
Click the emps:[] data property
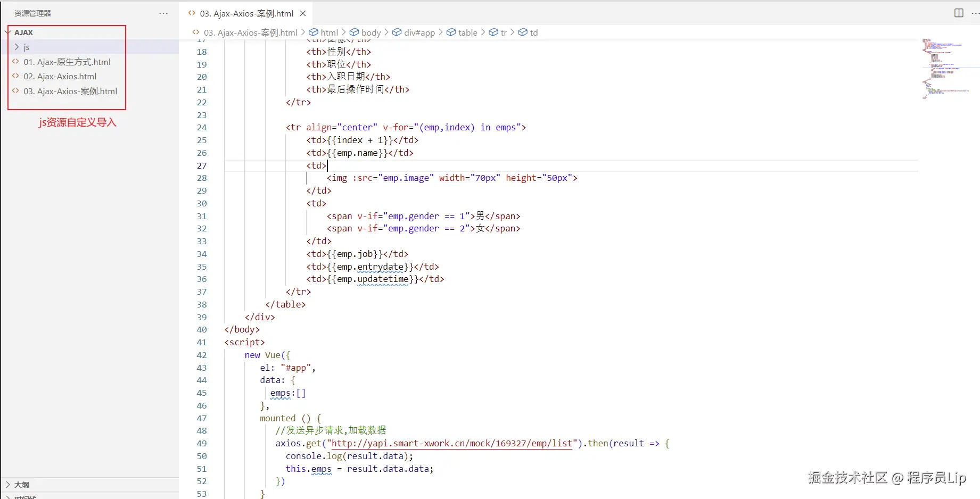[x=288, y=393]
